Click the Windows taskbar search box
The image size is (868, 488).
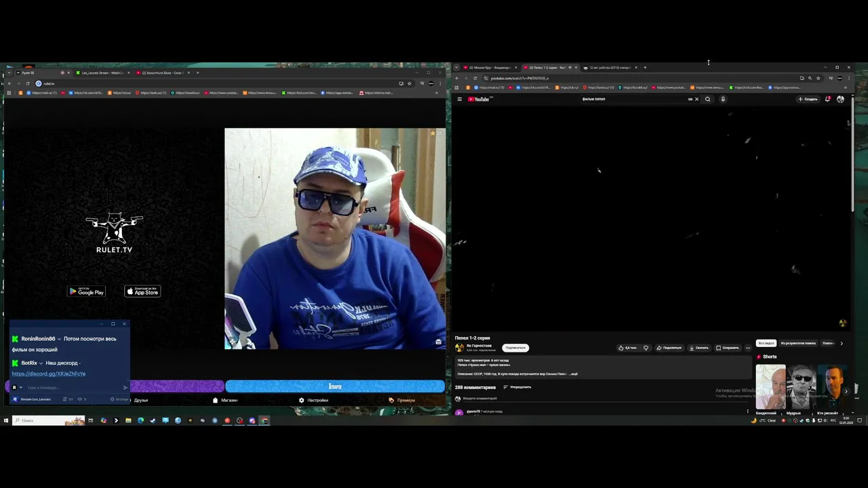pyautogui.click(x=47, y=420)
